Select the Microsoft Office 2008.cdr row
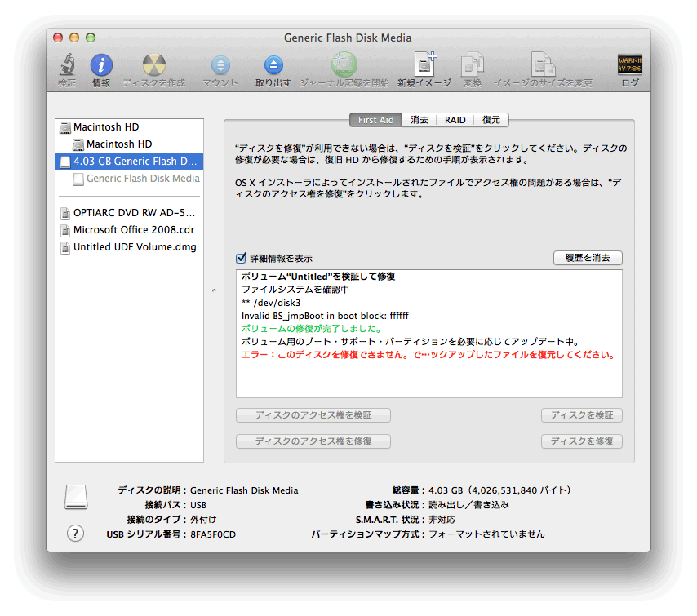The image size is (697, 616). tap(129, 230)
